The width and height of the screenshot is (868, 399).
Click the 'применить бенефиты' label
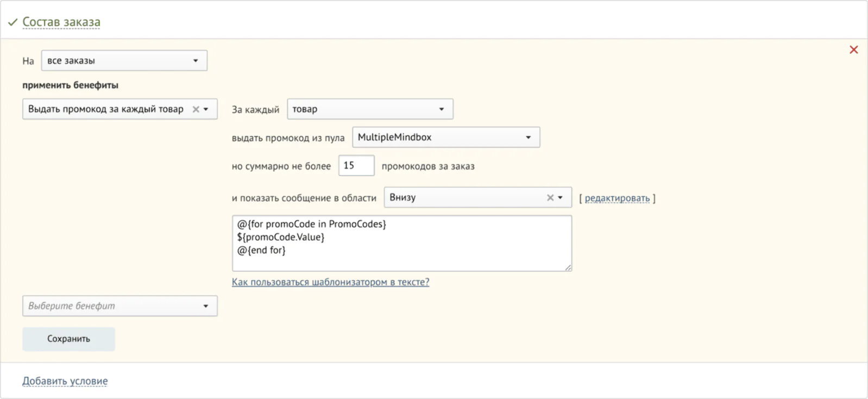70,85
